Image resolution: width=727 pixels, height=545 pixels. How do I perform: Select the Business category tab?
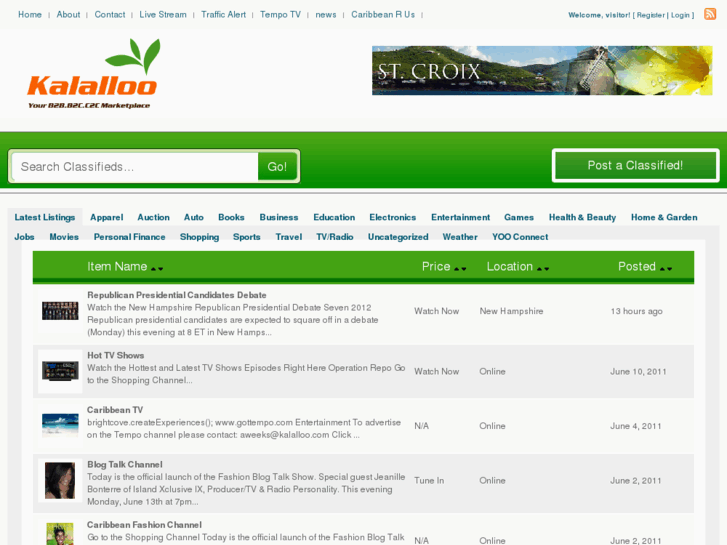point(279,217)
